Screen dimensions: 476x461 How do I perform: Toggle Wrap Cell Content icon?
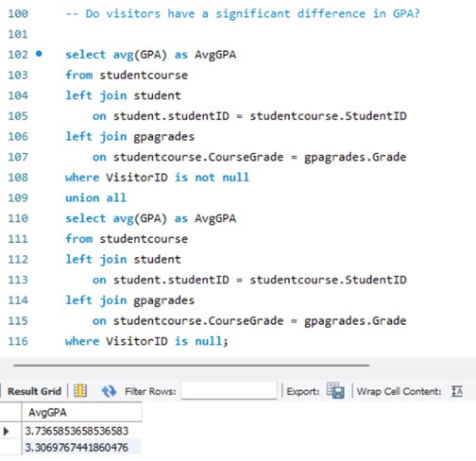pos(457,391)
